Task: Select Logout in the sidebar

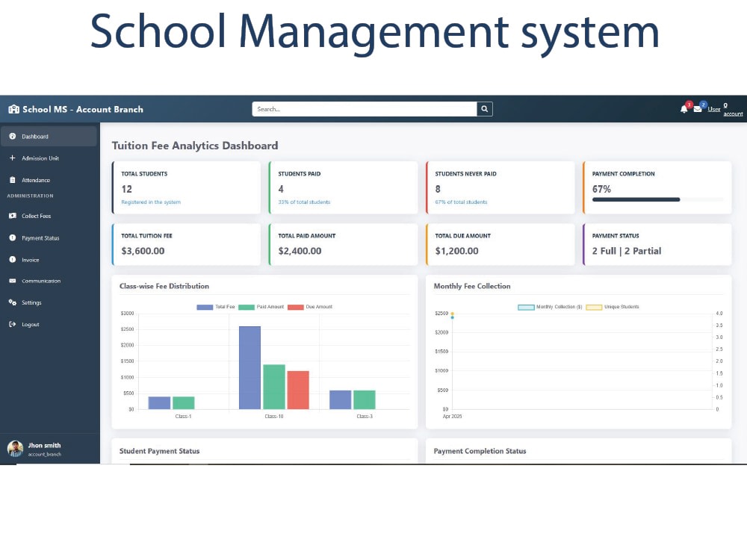Action: [x=49, y=324]
